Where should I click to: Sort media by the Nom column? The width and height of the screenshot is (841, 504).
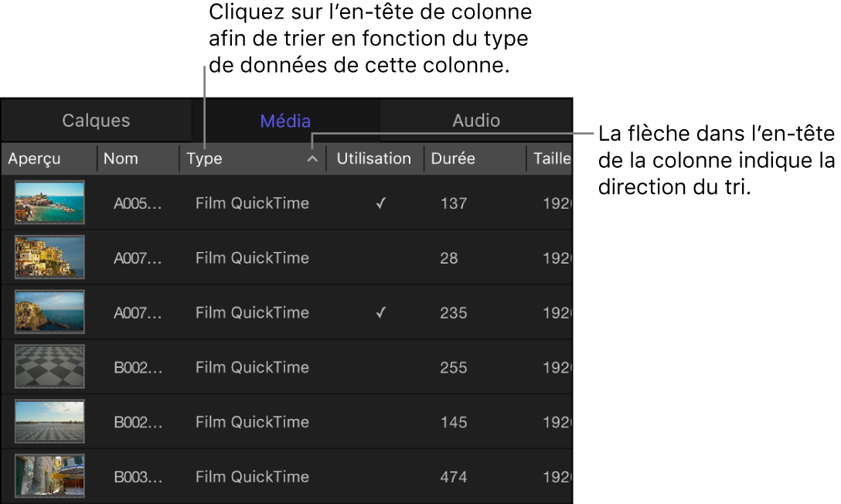pos(120,158)
